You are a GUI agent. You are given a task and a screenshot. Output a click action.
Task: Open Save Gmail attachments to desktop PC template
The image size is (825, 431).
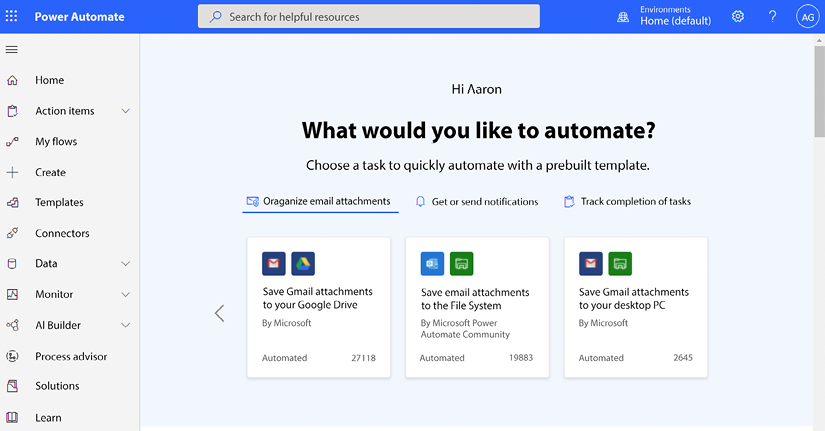(x=636, y=307)
